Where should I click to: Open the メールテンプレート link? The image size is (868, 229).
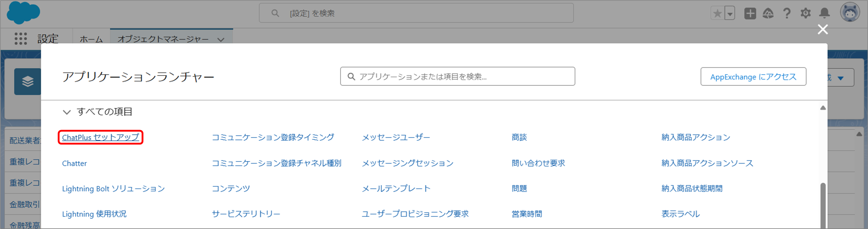pyautogui.click(x=396, y=189)
